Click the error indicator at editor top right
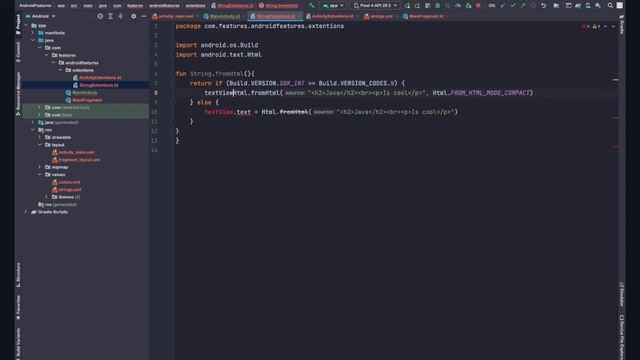 click(x=585, y=27)
